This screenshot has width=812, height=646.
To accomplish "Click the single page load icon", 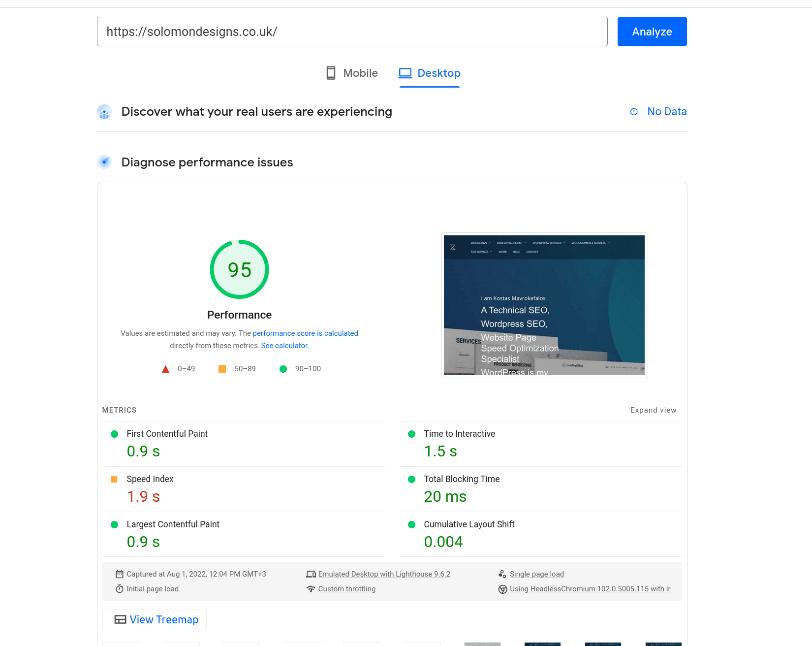I will pyautogui.click(x=502, y=574).
